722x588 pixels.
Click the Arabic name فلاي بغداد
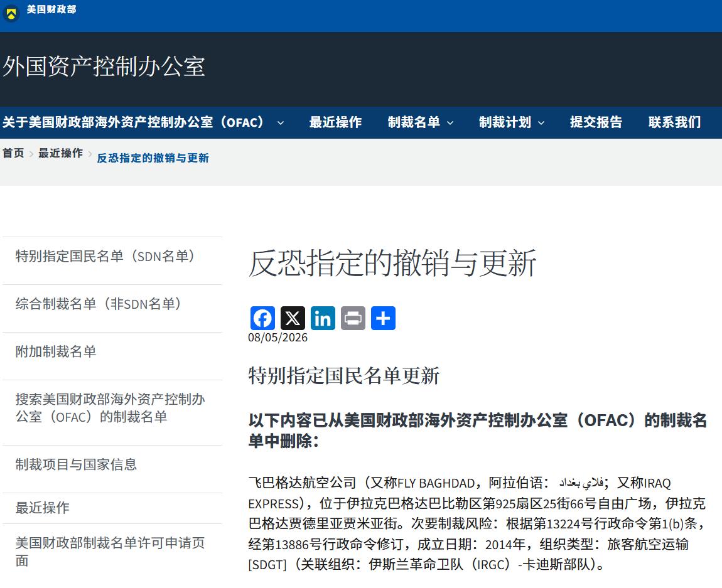[x=581, y=483]
